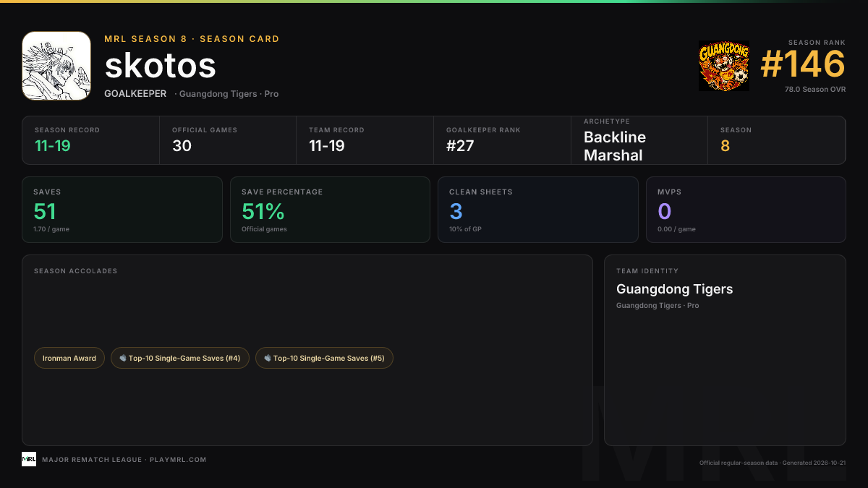Select the MVPs count "0"
868x488 pixels.
(x=665, y=211)
